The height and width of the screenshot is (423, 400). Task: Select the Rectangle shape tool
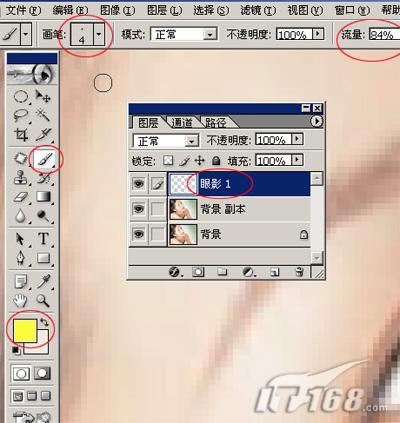coord(43,258)
